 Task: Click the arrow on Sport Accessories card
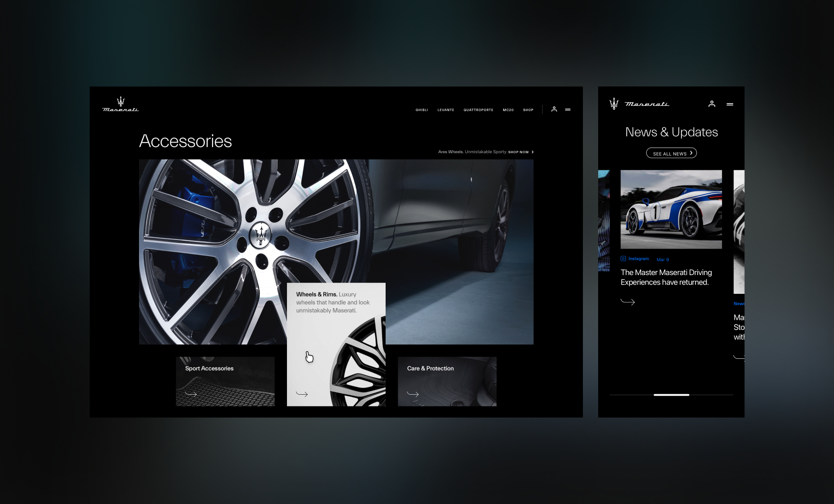(x=191, y=394)
